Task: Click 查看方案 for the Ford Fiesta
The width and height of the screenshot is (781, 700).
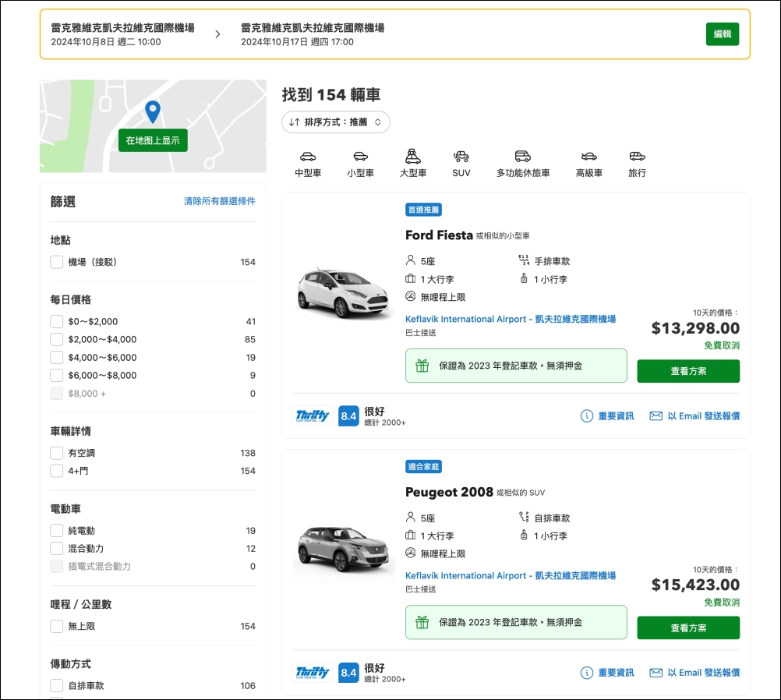Action: 688,371
